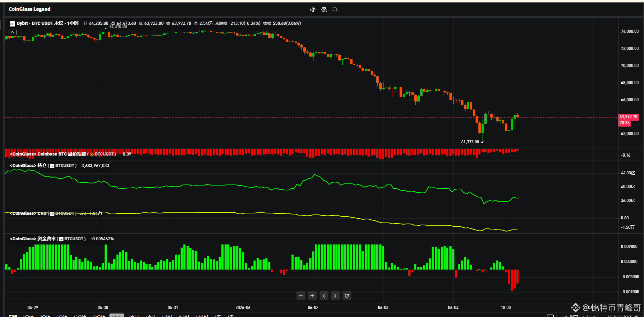Click the premium index value -0.09
Image resolution: width=644 pixels, height=317 pixels.
click(x=126, y=154)
